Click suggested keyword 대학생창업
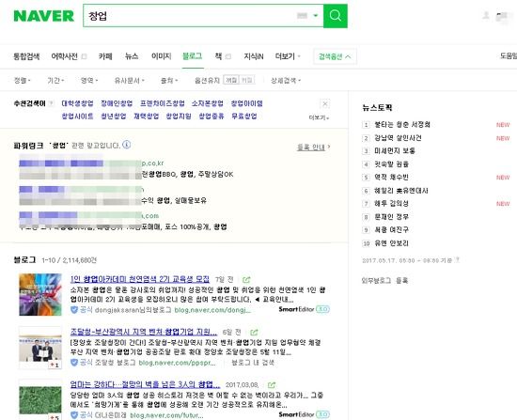Image resolution: width=517 pixels, height=420 pixels. pos(77,103)
